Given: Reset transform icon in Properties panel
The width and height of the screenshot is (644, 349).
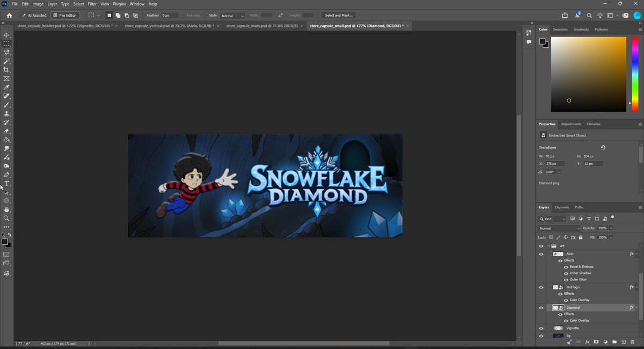Looking at the screenshot, I should click(x=603, y=147).
